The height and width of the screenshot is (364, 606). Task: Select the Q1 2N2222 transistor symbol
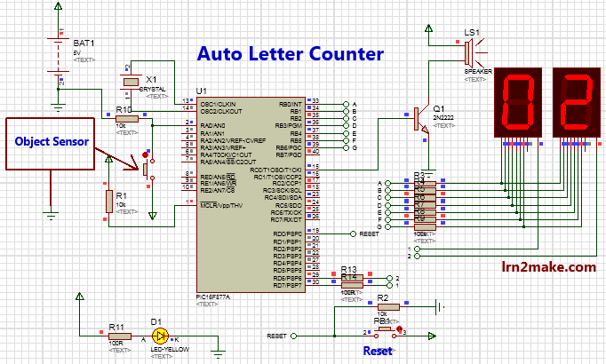pos(422,119)
